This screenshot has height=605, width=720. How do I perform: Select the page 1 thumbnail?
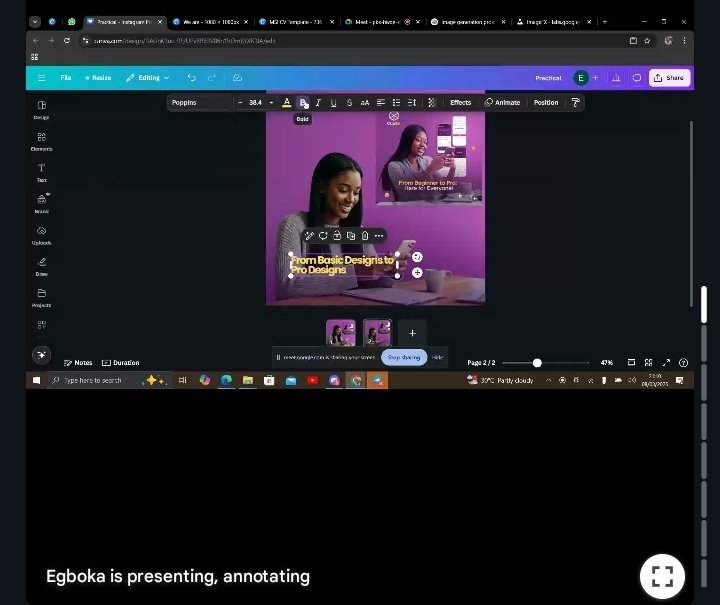coord(340,333)
